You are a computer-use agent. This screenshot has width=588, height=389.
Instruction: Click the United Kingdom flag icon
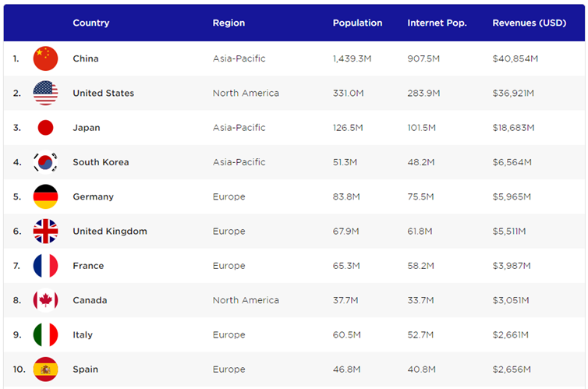(45, 232)
